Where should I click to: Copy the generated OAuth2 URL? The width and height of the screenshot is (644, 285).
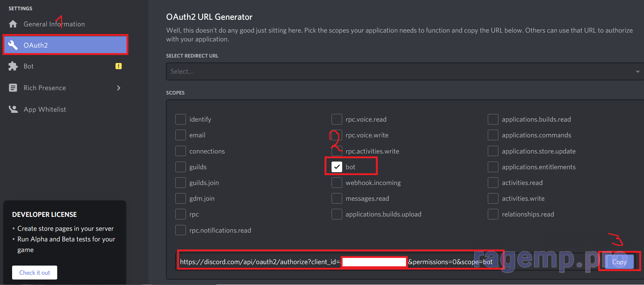click(619, 262)
